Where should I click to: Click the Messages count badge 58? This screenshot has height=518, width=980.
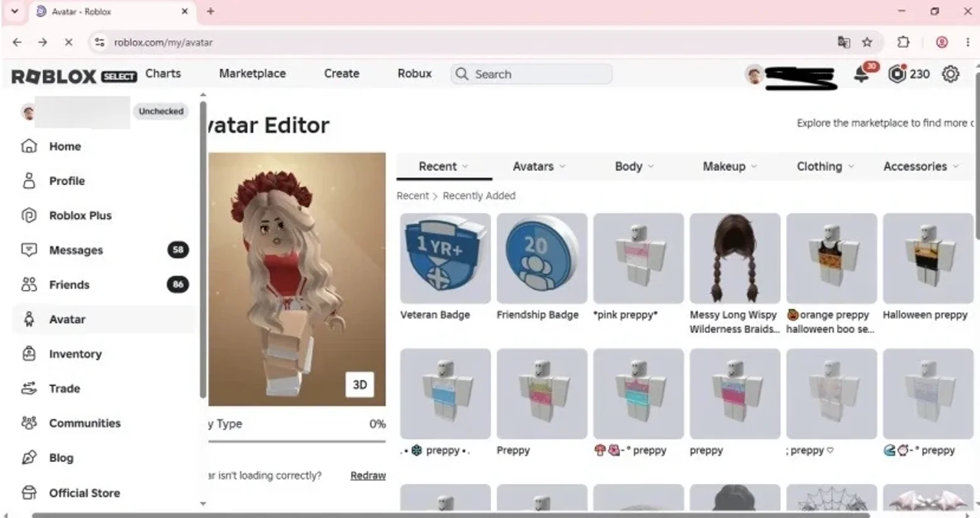(x=178, y=250)
